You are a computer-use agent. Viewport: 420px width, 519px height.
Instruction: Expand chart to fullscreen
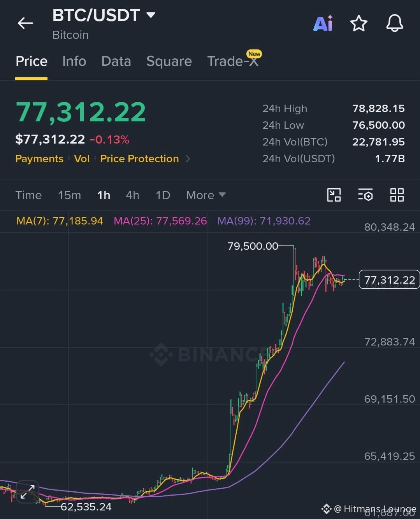click(x=28, y=492)
